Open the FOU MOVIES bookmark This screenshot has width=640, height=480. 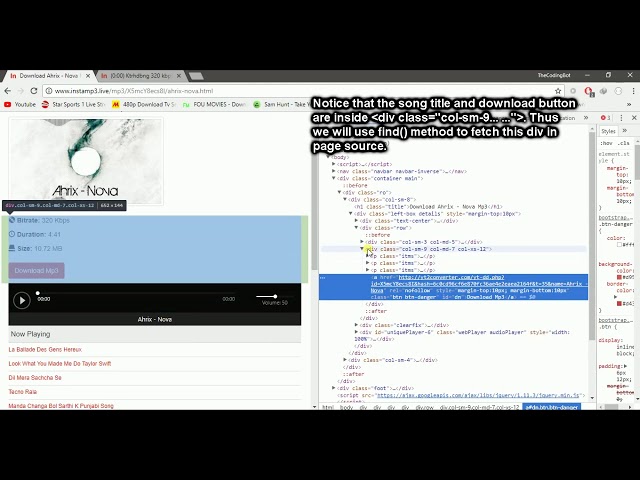[x=215, y=104]
